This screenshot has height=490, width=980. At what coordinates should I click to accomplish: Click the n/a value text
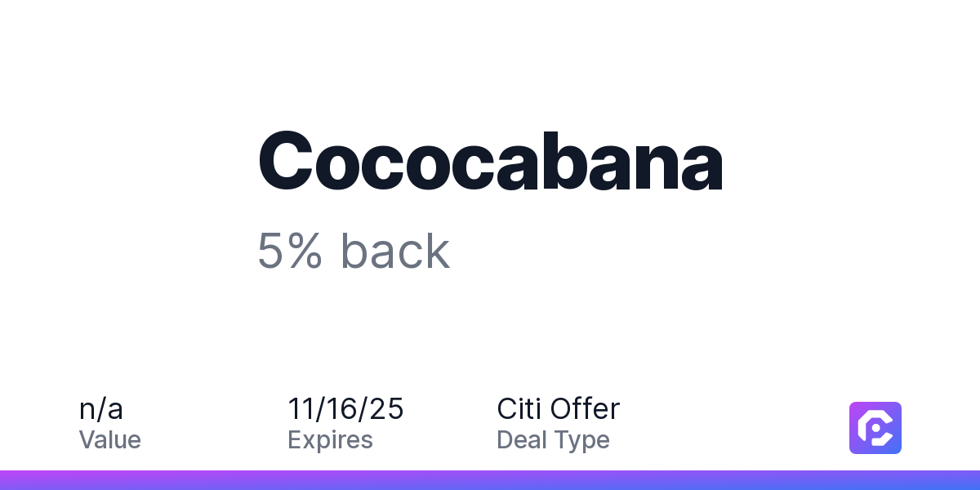tap(101, 408)
